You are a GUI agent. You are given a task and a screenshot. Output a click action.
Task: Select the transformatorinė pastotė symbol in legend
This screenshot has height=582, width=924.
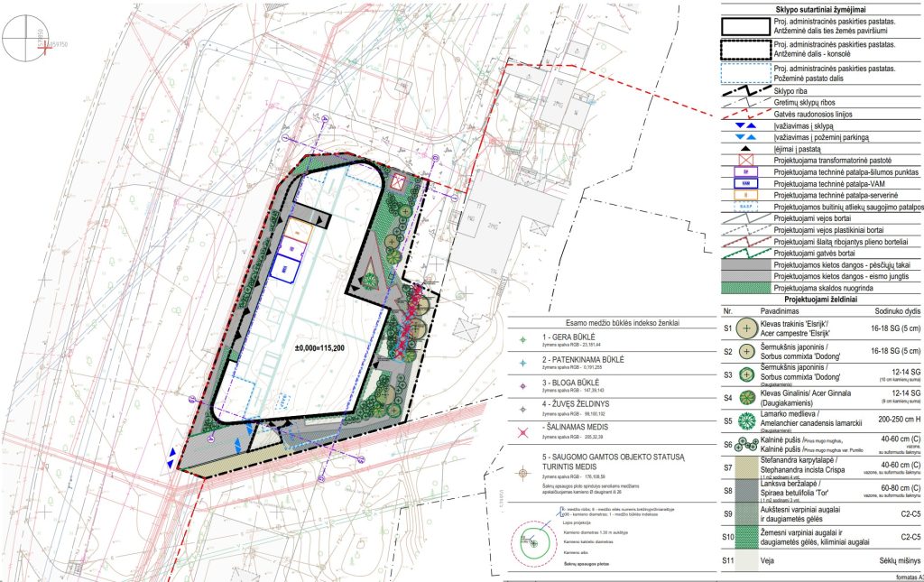coord(746,160)
